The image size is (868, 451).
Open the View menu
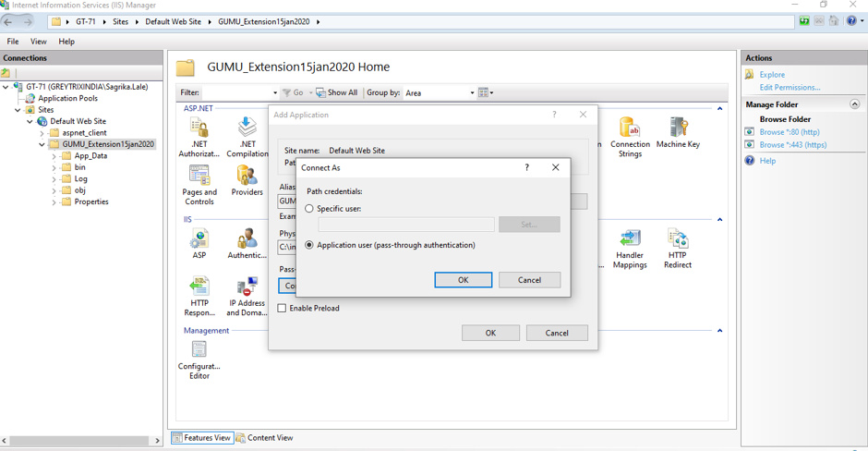point(38,42)
